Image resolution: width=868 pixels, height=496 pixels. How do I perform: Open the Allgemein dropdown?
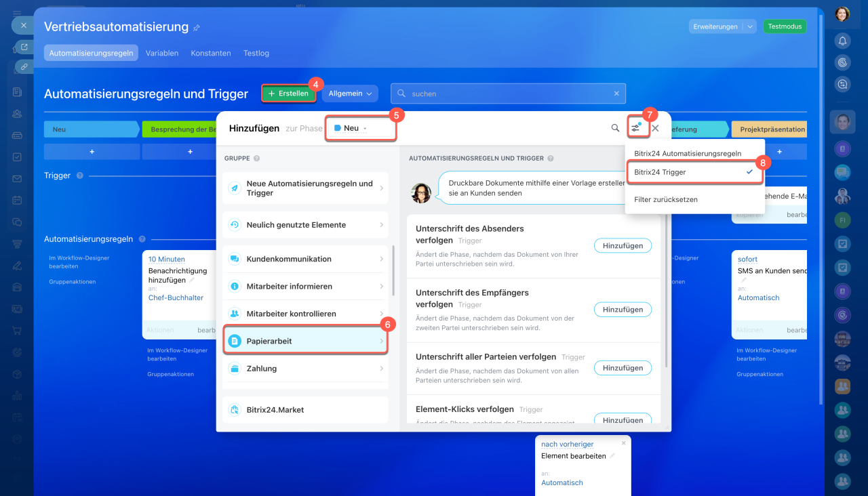(x=350, y=94)
